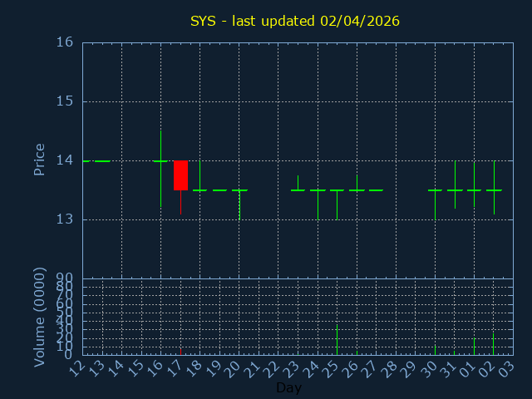The height and width of the screenshot is (399, 532).
Task: Click the 'Volume (0000)' axis label
Action: click(39, 317)
